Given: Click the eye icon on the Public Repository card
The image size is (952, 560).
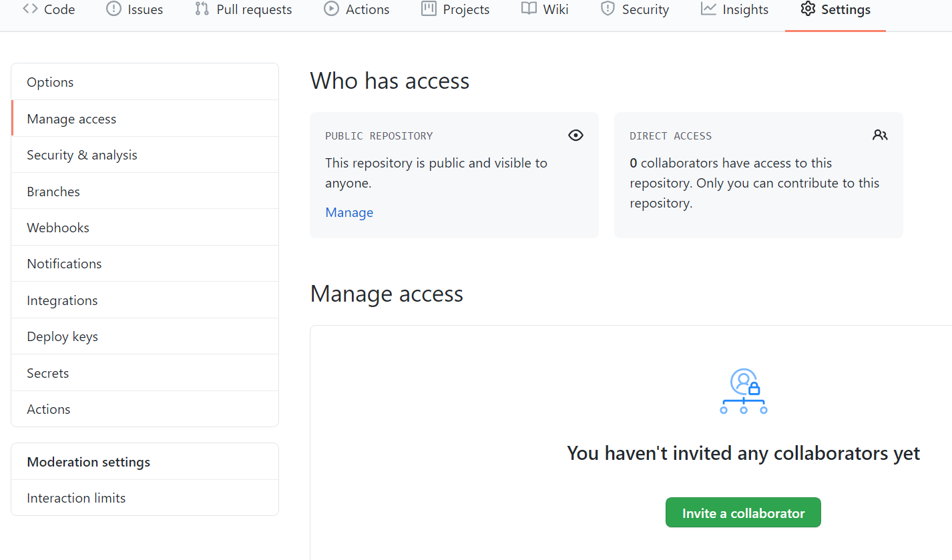Looking at the screenshot, I should (x=575, y=135).
